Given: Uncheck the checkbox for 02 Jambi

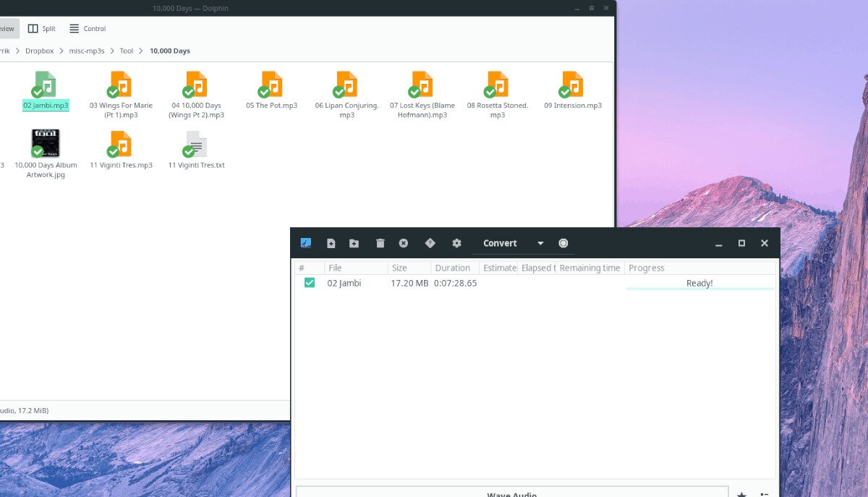Looking at the screenshot, I should (310, 283).
